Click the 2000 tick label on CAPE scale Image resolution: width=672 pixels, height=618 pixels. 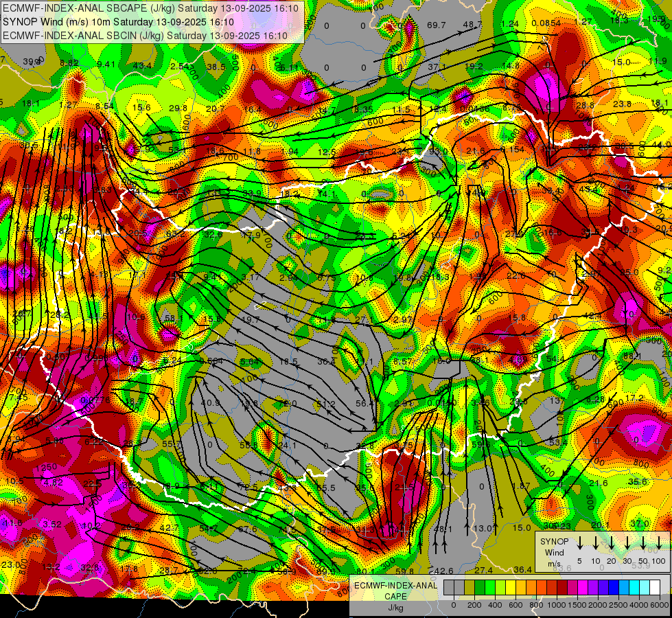click(x=598, y=605)
